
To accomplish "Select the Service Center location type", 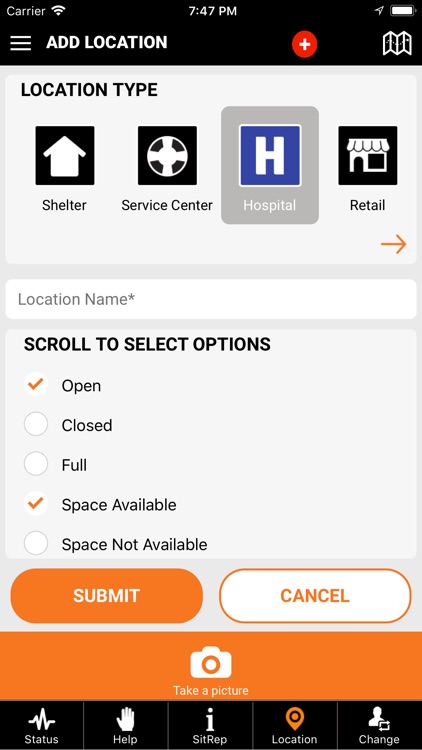I will coord(167,169).
